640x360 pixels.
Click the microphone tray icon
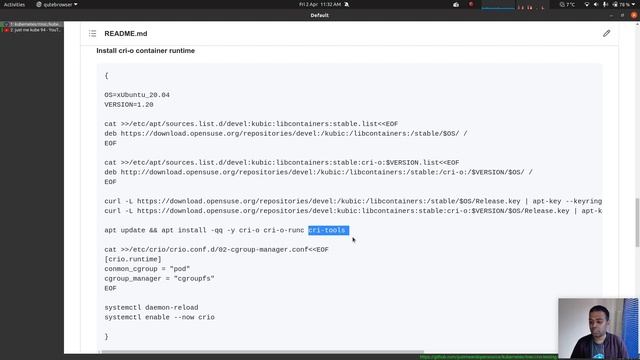click(x=605, y=4)
